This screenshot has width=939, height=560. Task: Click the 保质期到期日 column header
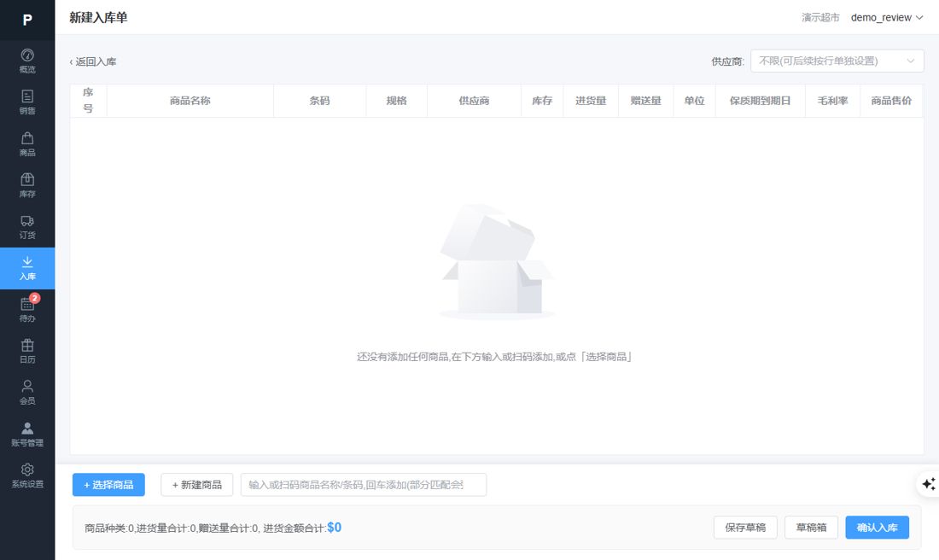click(x=760, y=101)
